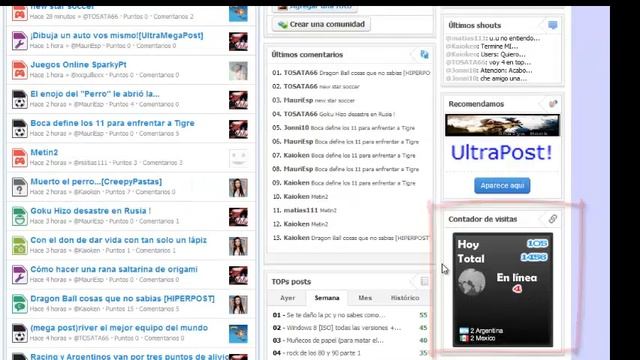Click games category icon beside 'Metin2' post

19,158
